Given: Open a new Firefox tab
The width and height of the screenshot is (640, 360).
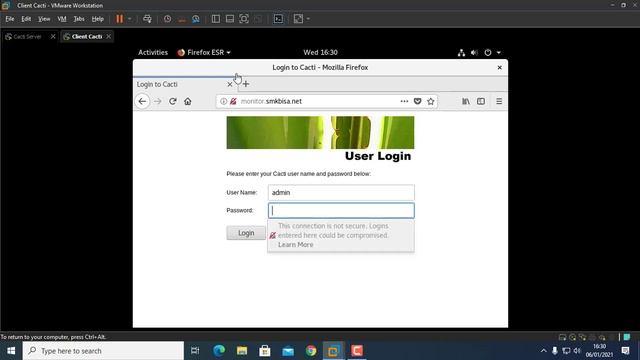Looking at the screenshot, I should tap(246, 84).
